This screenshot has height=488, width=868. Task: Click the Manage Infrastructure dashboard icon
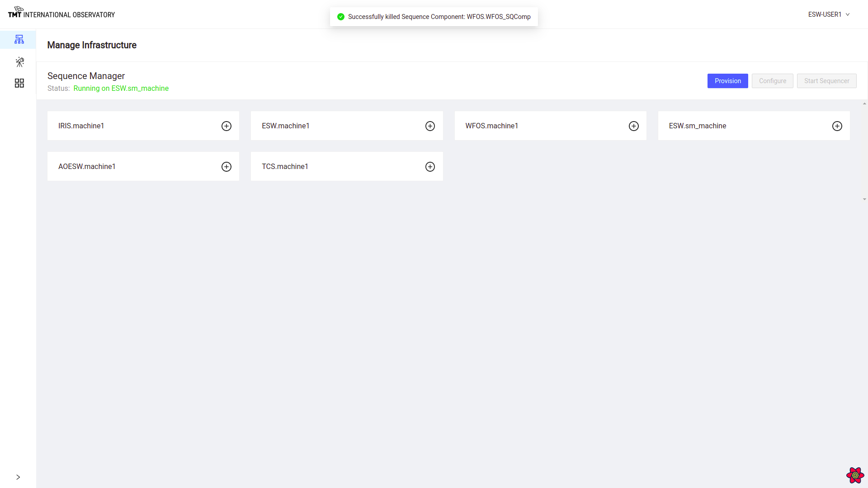pyautogui.click(x=20, y=39)
